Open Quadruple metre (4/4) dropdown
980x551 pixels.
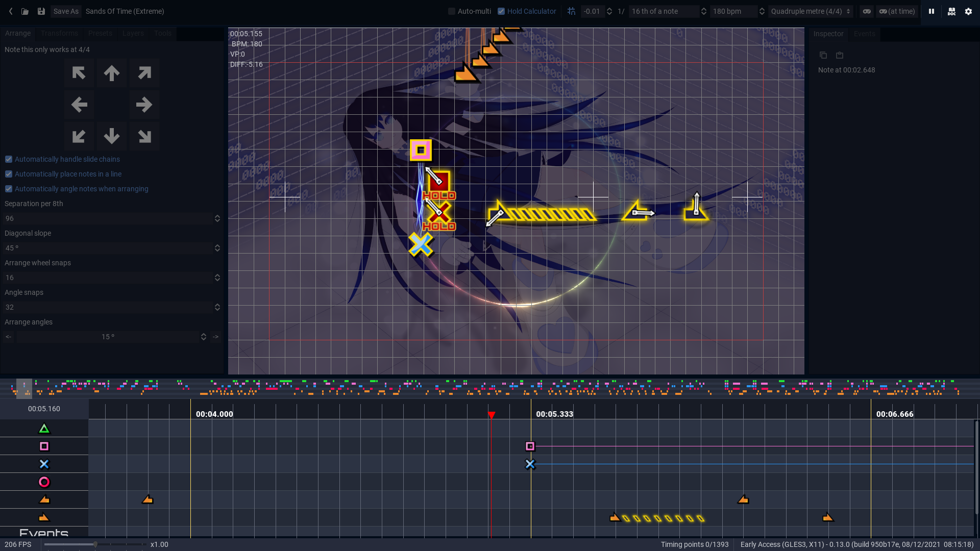pyautogui.click(x=811, y=11)
